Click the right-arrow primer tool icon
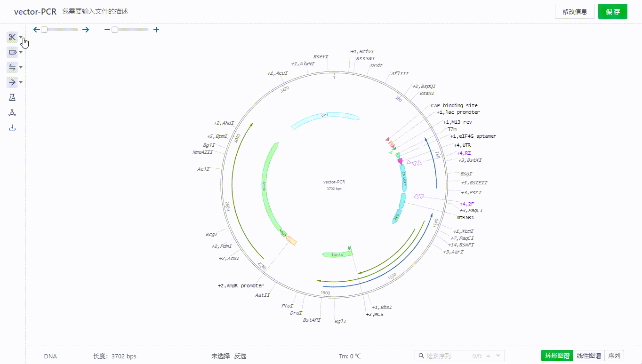642x364 pixels. pos(12,82)
